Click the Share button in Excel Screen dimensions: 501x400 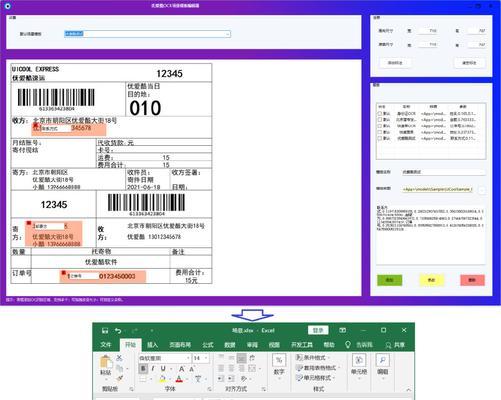395,345
